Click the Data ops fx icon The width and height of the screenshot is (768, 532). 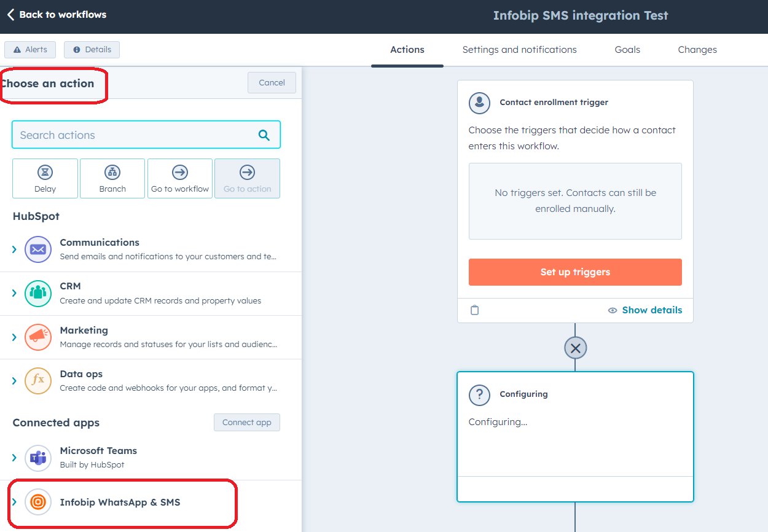(38, 380)
